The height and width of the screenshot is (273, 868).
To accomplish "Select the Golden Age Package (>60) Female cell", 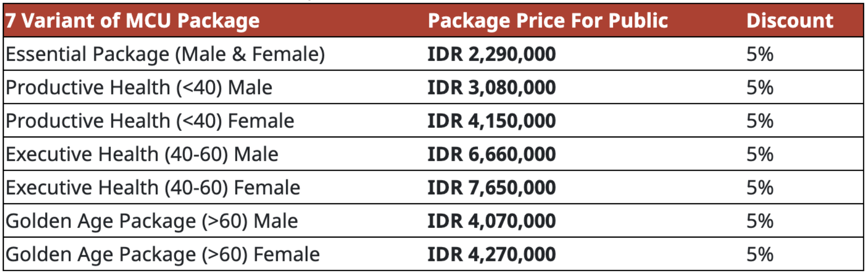I will 163,255.
